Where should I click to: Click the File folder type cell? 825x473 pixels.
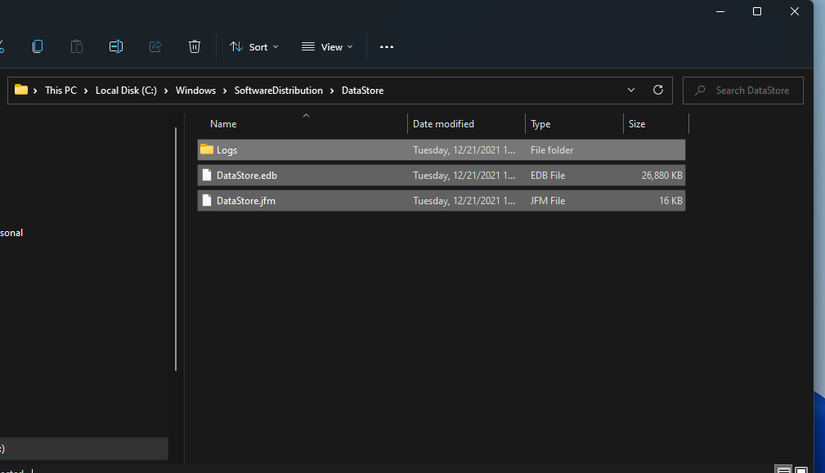click(552, 150)
